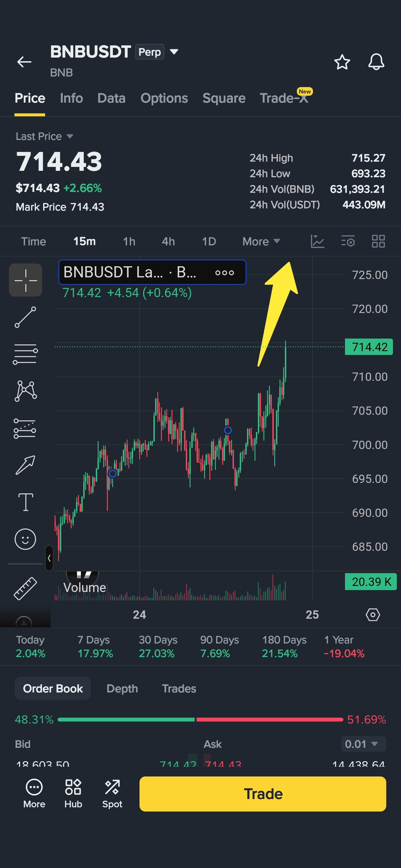401x868 pixels.
Task: Open chart display settings icon
Action: tap(348, 241)
